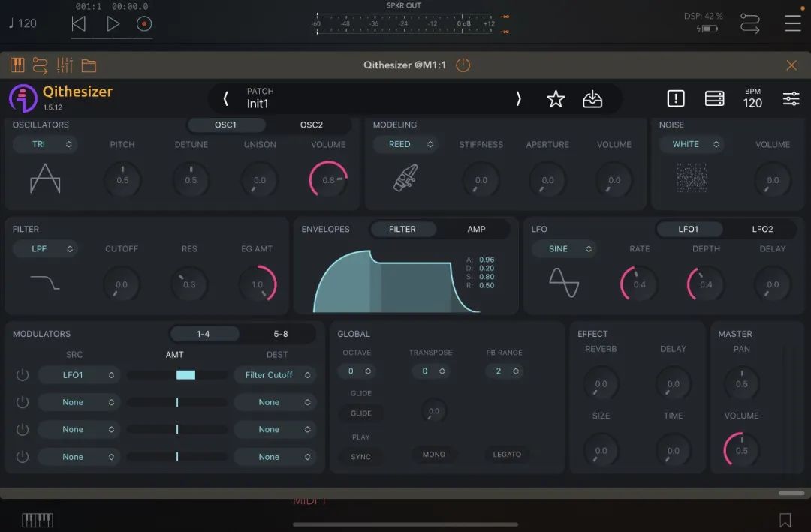The height and width of the screenshot is (532, 811).
Task: Open the settings sliders icon beside BPM
Action: (x=791, y=98)
